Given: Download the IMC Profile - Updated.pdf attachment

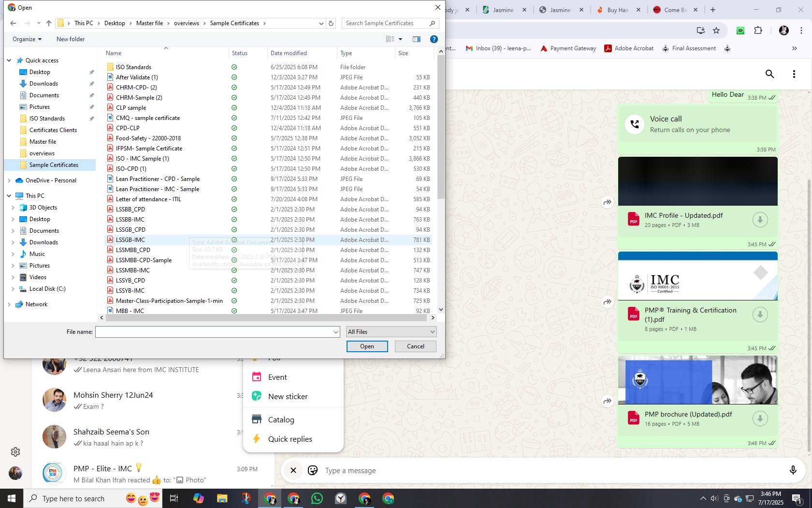Looking at the screenshot, I should [760, 220].
